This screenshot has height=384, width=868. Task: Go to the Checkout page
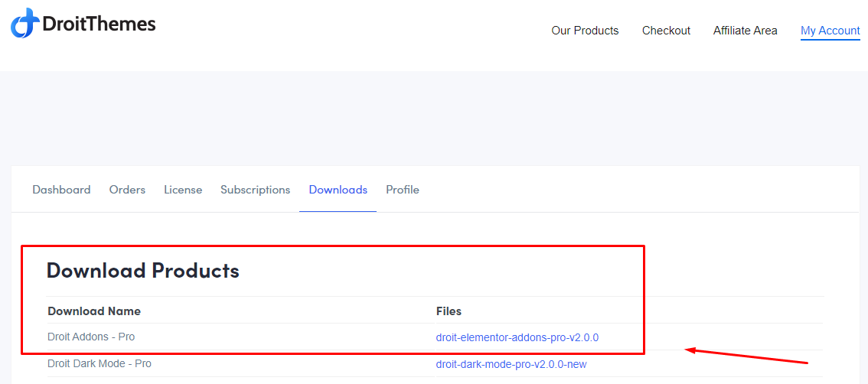(666, 31)
